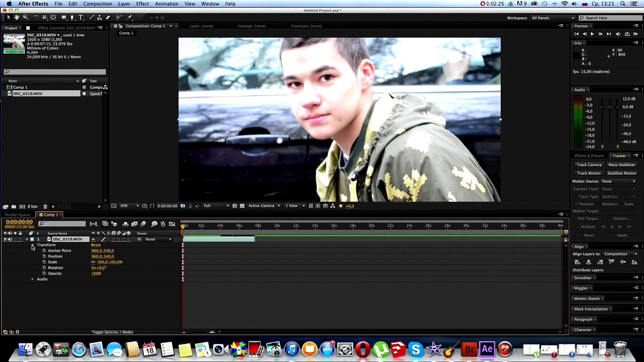Toggle lock switch for DSC_0319.MOV layer

[20, 239]
